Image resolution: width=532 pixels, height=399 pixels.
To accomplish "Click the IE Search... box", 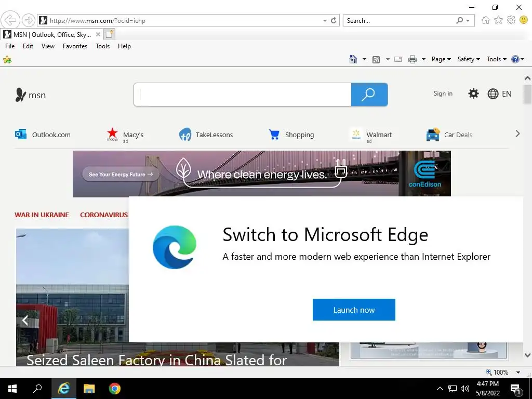I will click(400, 20).
